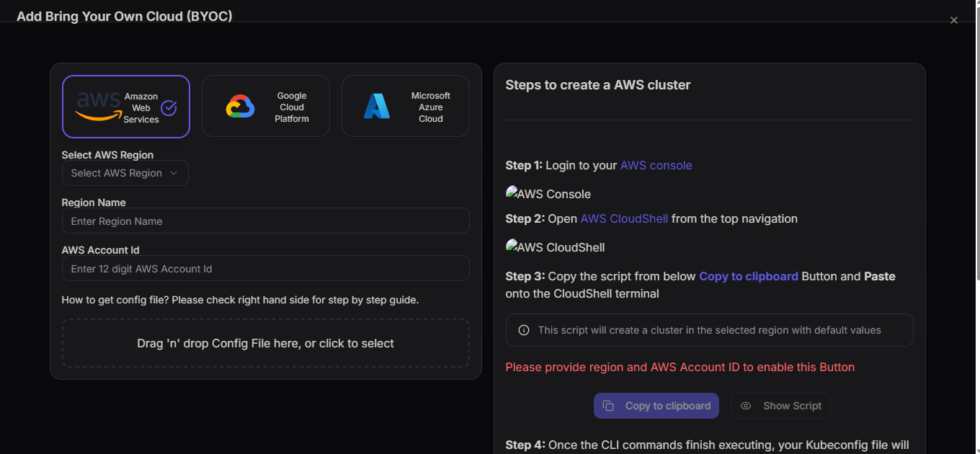Click the red 'Please provide region' warning text
The width and height of the screenshot is (980, 454).
680,367
